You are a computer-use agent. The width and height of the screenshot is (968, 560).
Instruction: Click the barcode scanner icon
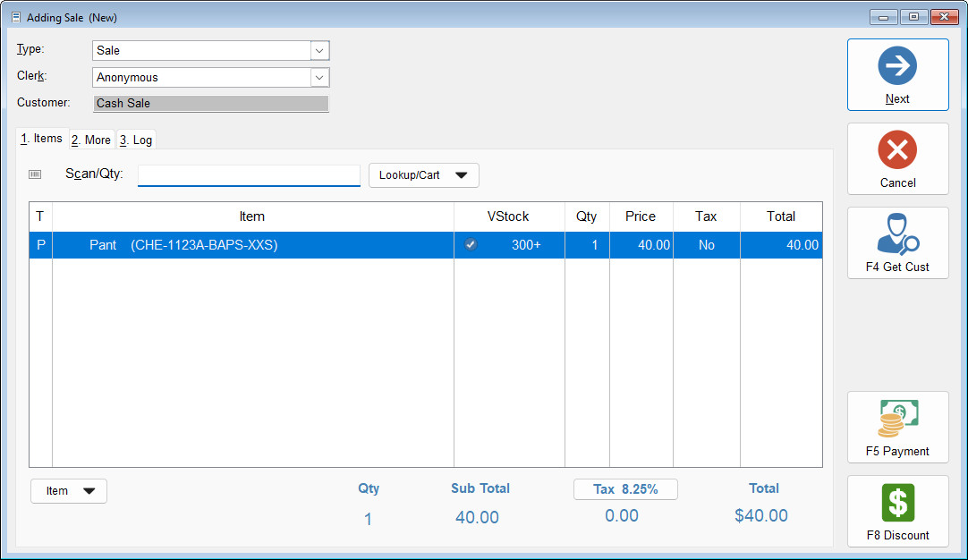[35, 174]
